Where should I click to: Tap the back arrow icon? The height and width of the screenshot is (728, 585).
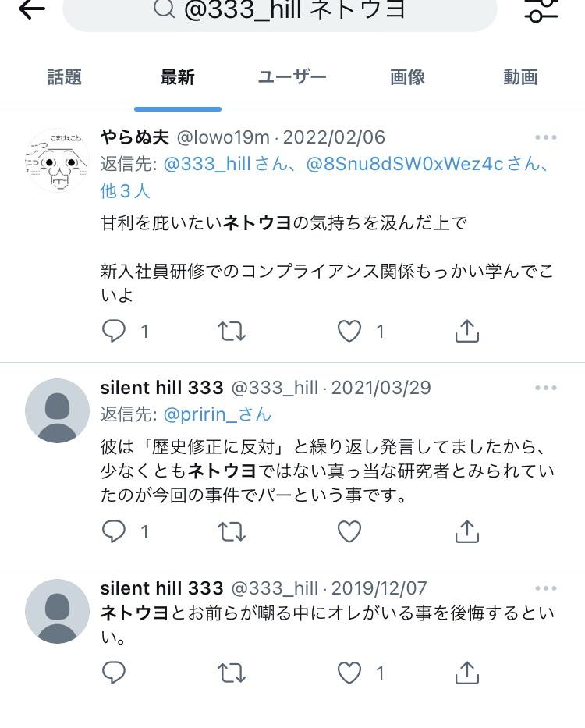31,9
